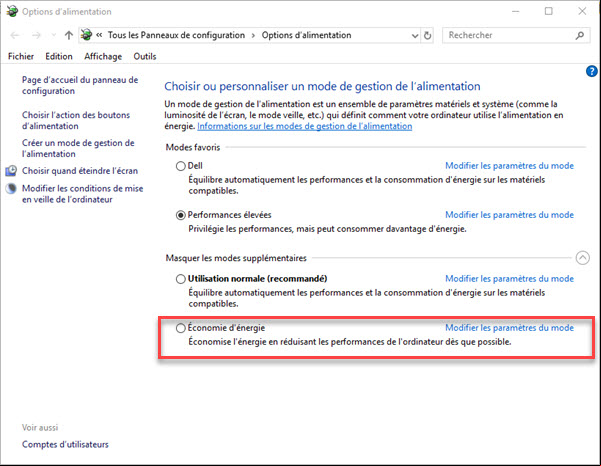Click the clock icon beside Choisir quand éteindre l'écran
Image resolution: width=601 pixels, height=466 pixels.
tap(11, 171)
